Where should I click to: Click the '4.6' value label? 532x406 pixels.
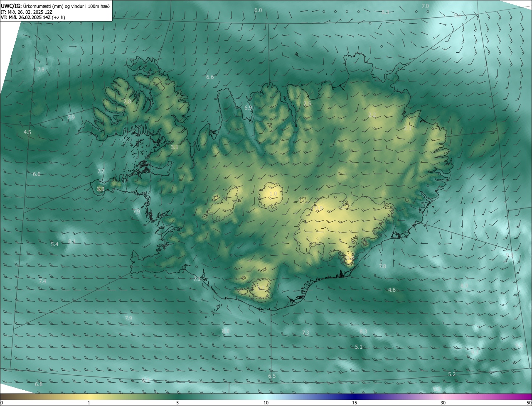[x=392, y=290]
